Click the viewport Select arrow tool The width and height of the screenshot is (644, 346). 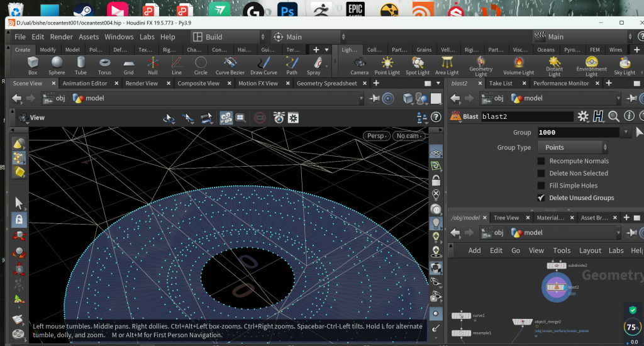(x=19, y=203)
